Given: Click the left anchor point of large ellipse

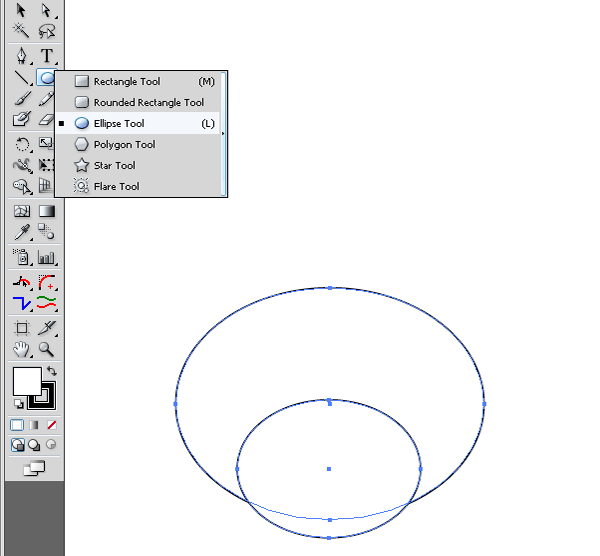Looking at the screenshot, I should pos(176,404).
